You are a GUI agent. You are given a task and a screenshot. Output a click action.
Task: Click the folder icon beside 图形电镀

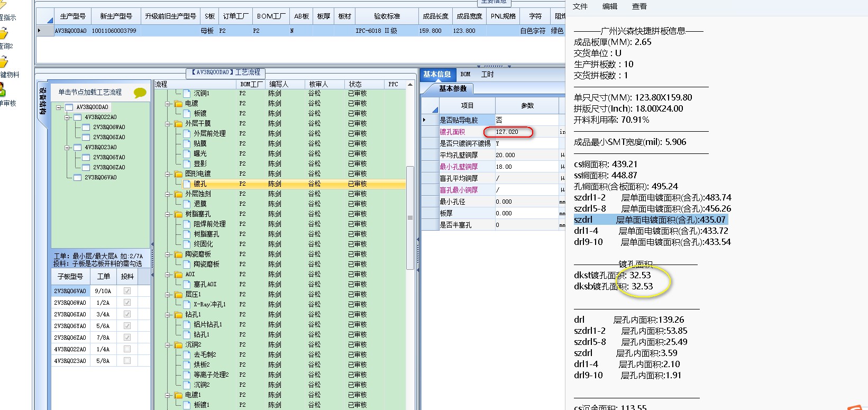click(178, 174)
